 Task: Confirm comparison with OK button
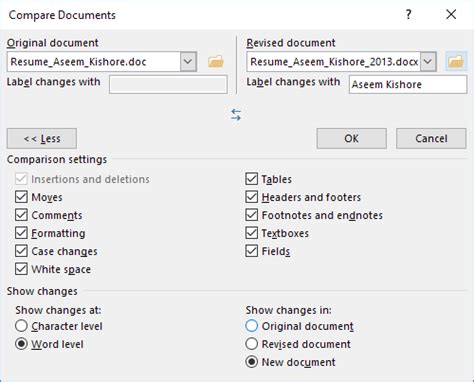pyautogui.click(x=352, y=138)
